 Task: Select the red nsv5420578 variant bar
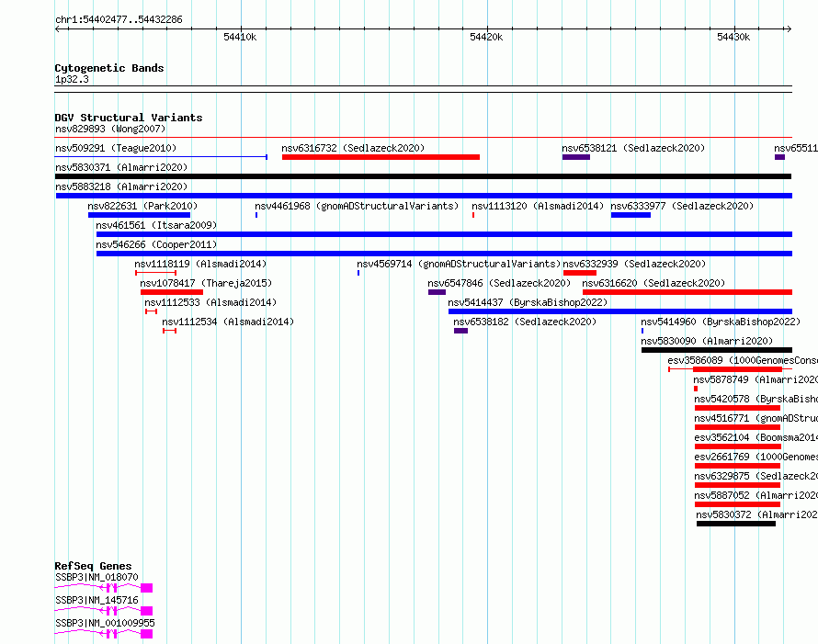(x=738, y=408)
